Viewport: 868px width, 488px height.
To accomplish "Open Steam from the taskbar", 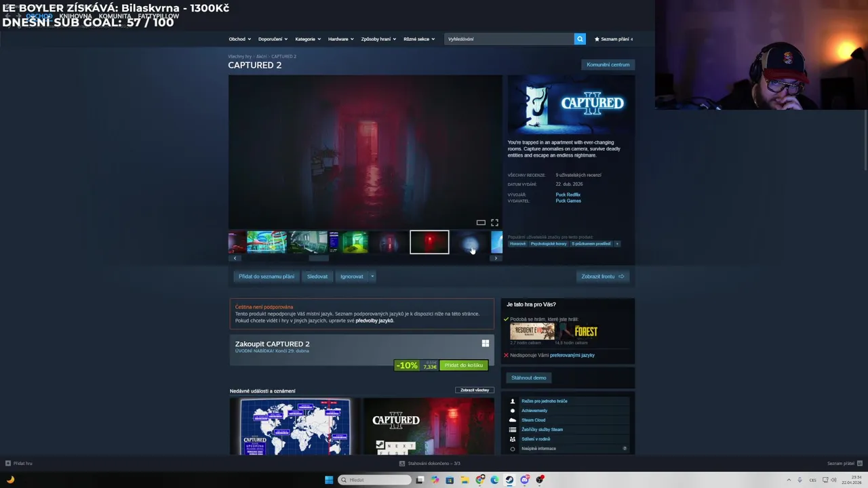I will coord(510,480).
